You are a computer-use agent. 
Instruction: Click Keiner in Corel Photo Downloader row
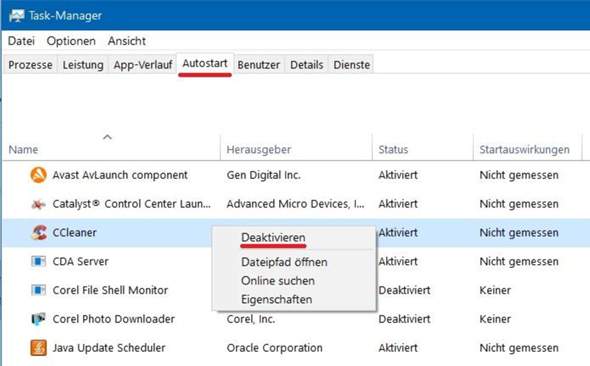495,319
